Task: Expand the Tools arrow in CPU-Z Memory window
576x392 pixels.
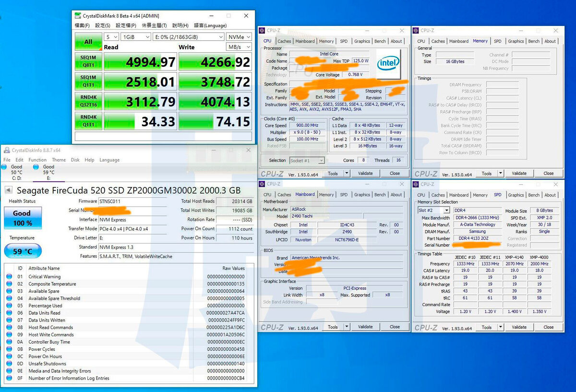Action: (500, 173)
